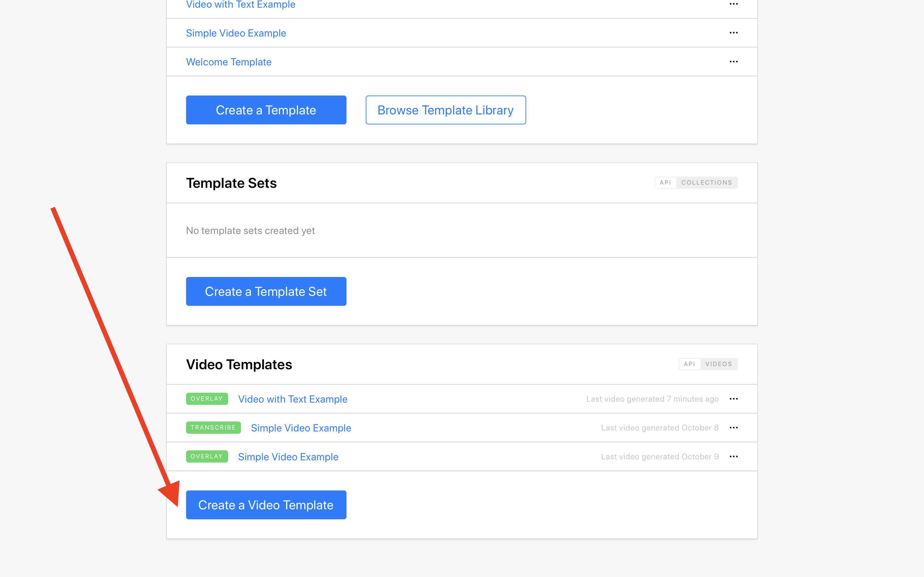Image resolution: width=924 pixels, height=577 pixels.
Task: Open ellipsis menu for Video with Text Example video template
Action: [x=733, y=399]
